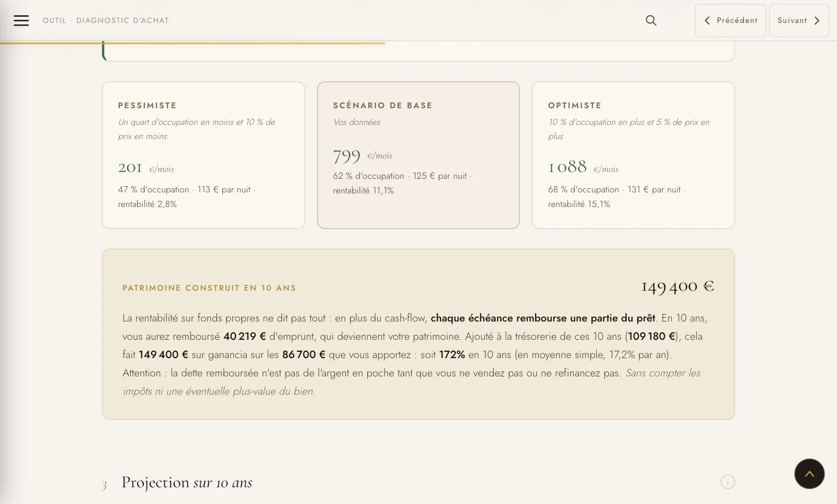This screenshot has height=504, width=837.
Task: Click the 'Patrimoine construit en 10 ans' heading
Action: point(209,288)
